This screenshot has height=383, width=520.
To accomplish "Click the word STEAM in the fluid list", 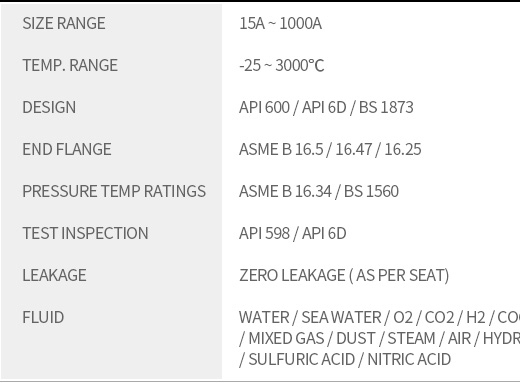I will click(x=411, y=338).
